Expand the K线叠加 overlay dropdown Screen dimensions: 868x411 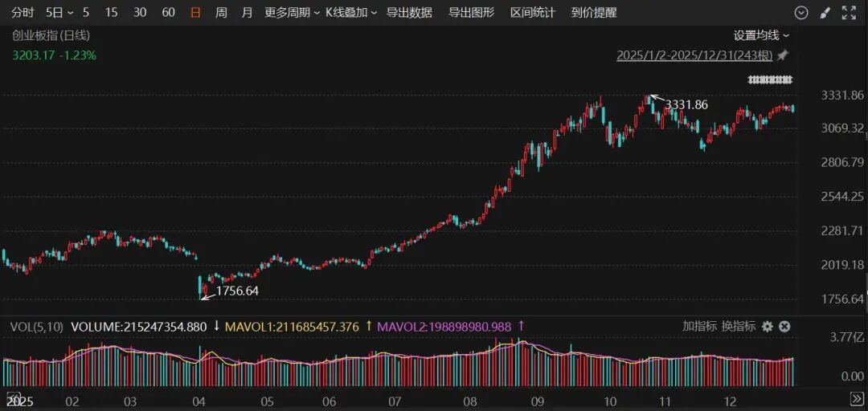(x=350, y=12)
